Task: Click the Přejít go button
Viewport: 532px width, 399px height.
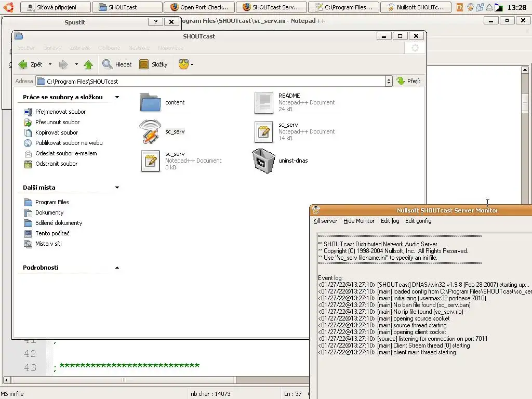Action: (x=408, y=81)
